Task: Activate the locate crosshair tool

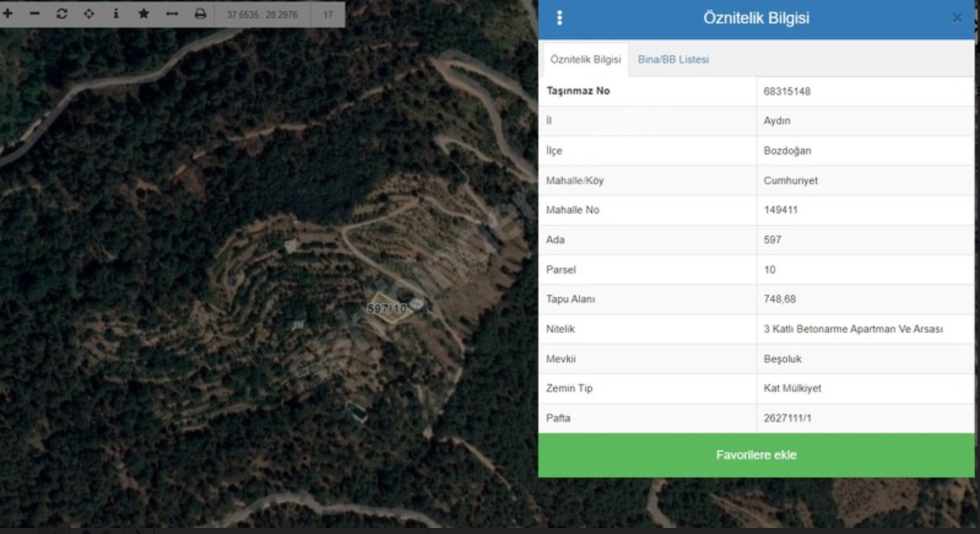Action: [x=89, y=14]
